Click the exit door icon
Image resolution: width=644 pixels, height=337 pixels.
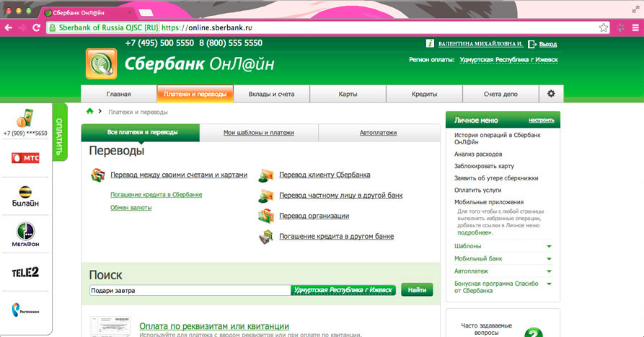tap(532, 43)
